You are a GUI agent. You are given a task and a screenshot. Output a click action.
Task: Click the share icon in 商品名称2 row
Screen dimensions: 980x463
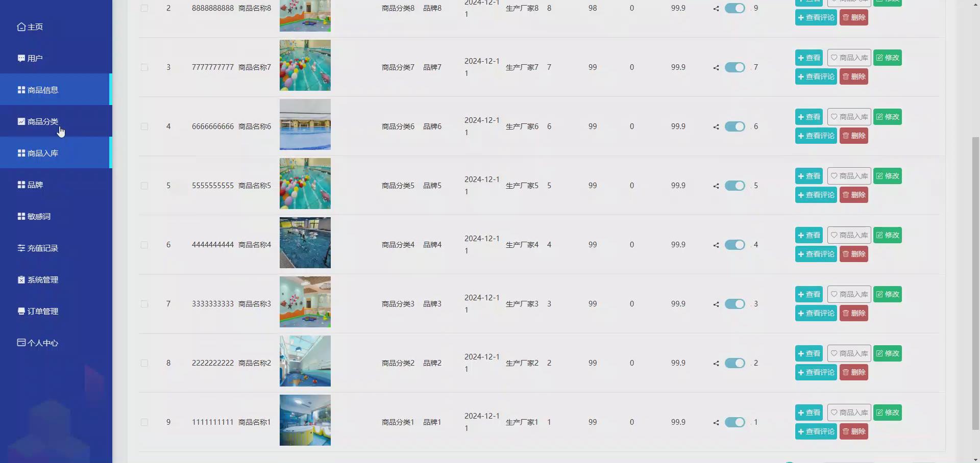click(x=716, y=363)
